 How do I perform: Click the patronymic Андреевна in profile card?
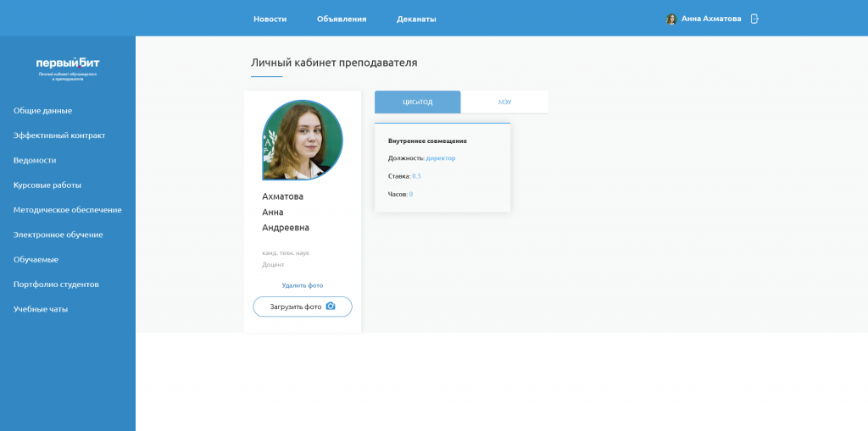(286, 228)
